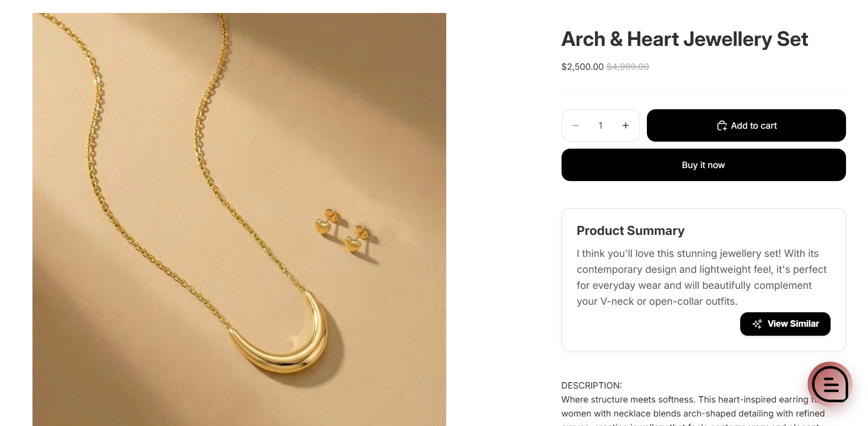Image resolution: width=868 pixels, height=426 pixels.
Task: Click the sparkle icon beside View Similar
Action: (x=757, y=324)
